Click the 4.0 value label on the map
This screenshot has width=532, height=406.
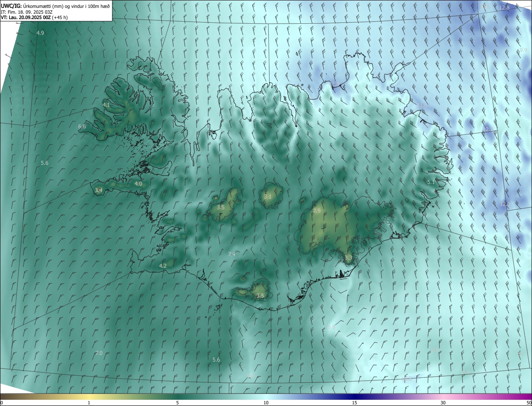click(x=138, y=183)
